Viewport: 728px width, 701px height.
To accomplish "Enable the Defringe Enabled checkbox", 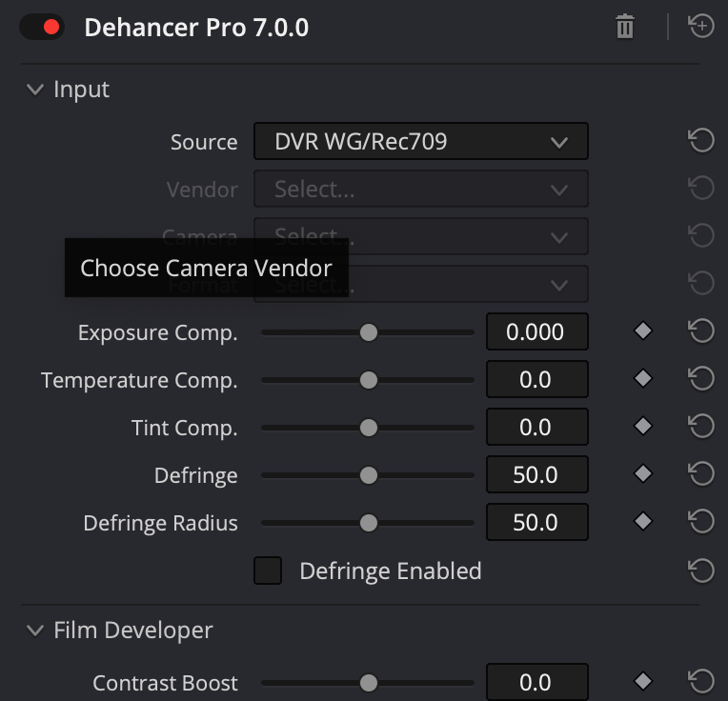I will (x=268, y=571).
